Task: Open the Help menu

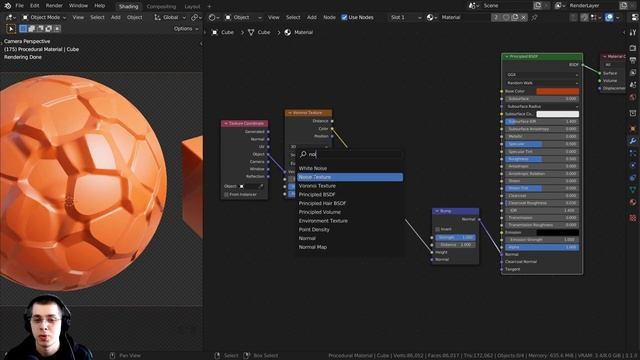Action: click(x=100, y=6)
